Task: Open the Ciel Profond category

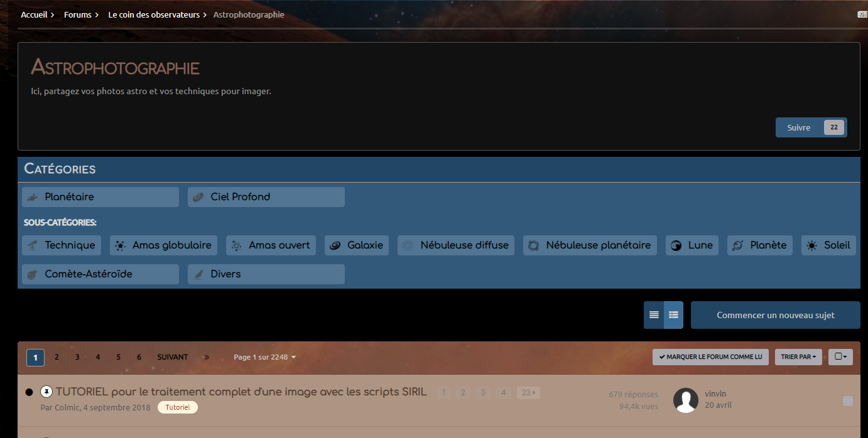Action: [x=266, y=197]
